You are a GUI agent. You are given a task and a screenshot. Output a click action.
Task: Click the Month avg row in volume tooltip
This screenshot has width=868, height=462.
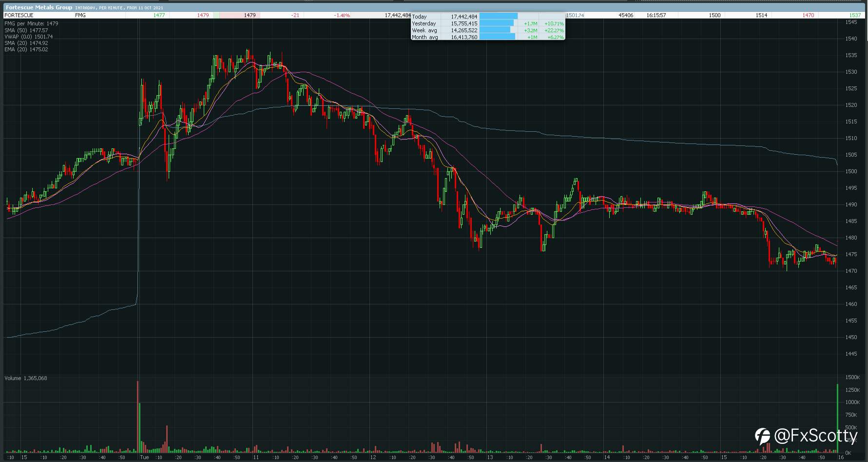tap(488, 37)
